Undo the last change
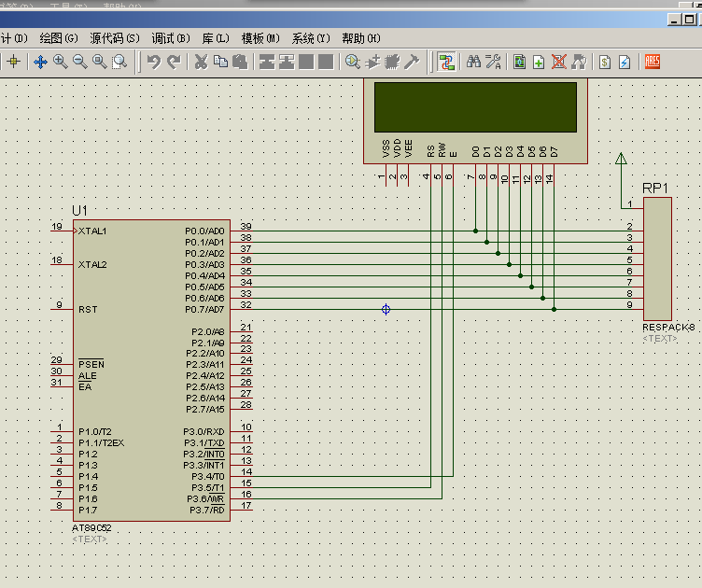Viewport: 702px width, 588px height. tap(154, 62)
